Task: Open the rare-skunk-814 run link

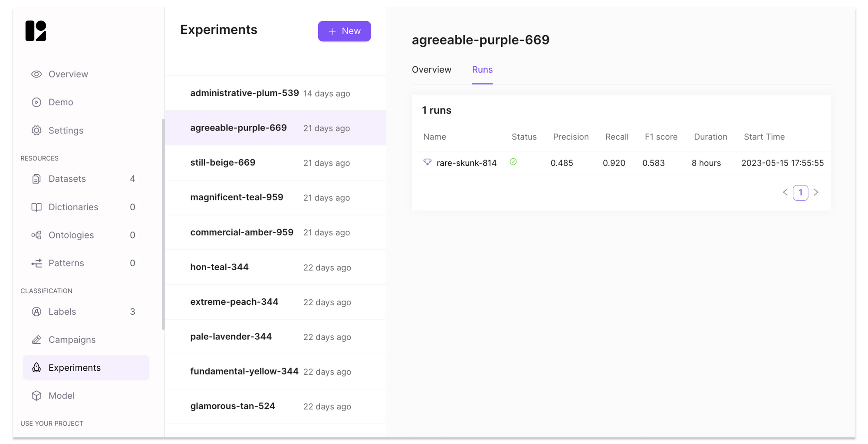Action: coord(467,163)
